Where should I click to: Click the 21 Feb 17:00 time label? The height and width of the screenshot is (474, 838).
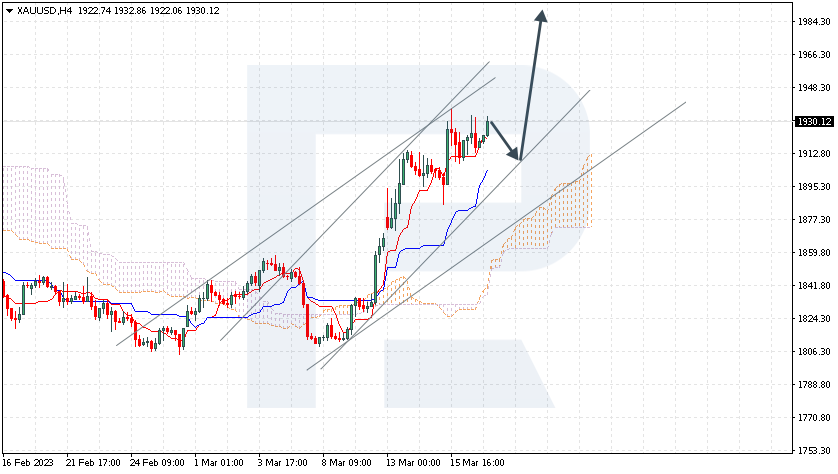(x=93, y=462)
